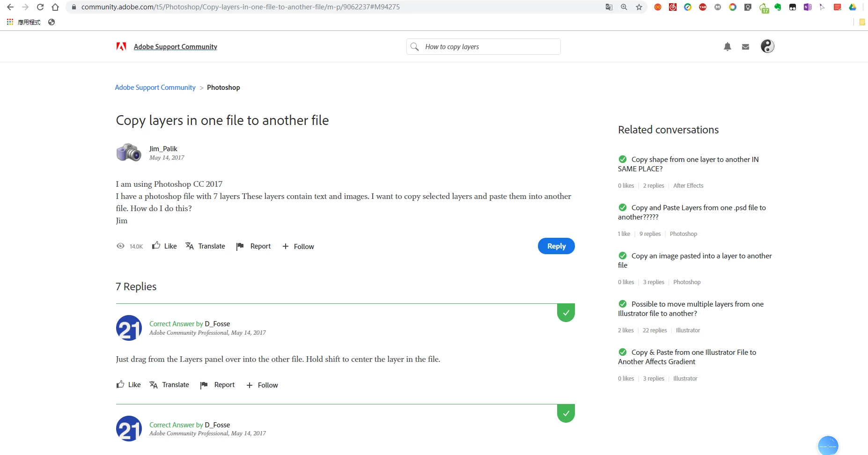Open the user profile avatar menu
Screen dimensions: 868x455
click(767, 46)
